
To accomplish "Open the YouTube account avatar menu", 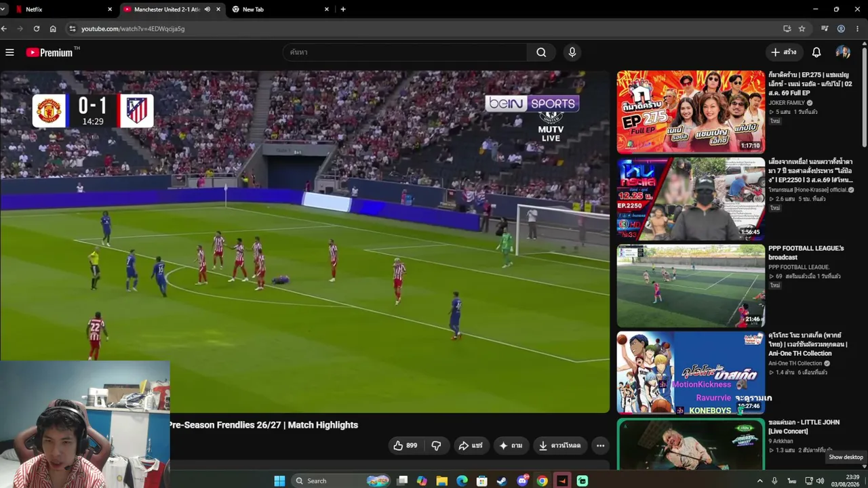I will pos(843,52).
